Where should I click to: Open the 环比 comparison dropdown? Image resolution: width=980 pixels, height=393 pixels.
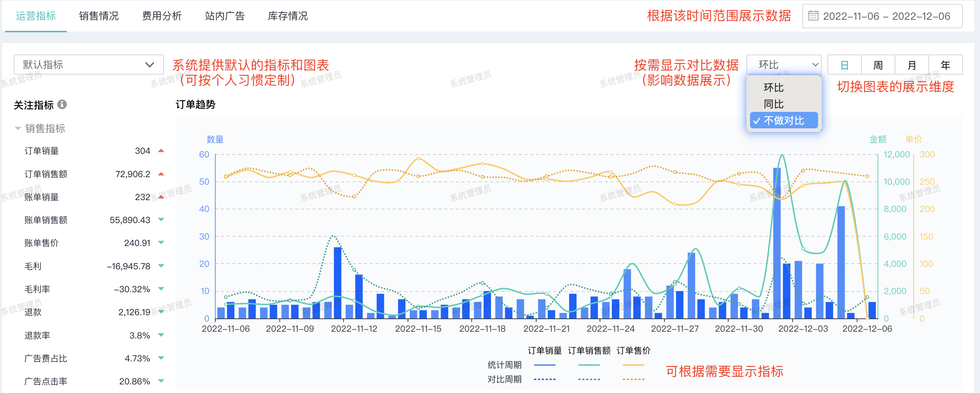pyautogui.click(x=784, y=65)
